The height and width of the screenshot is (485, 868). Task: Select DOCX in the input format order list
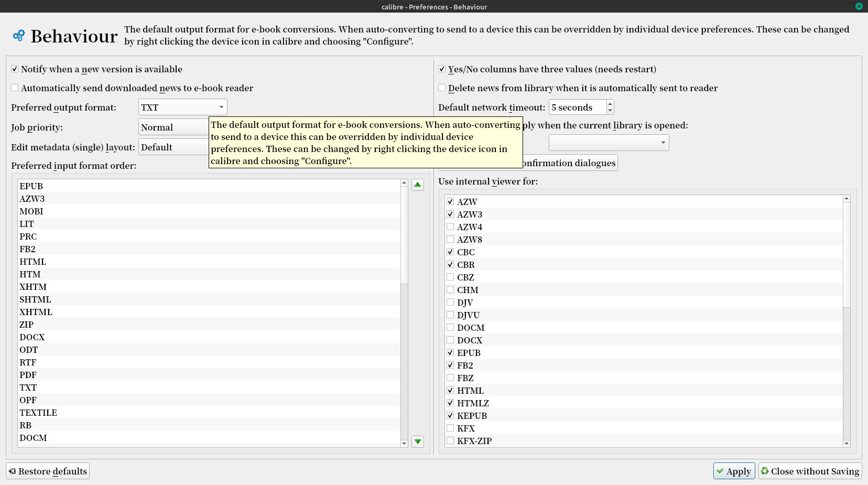209,337
